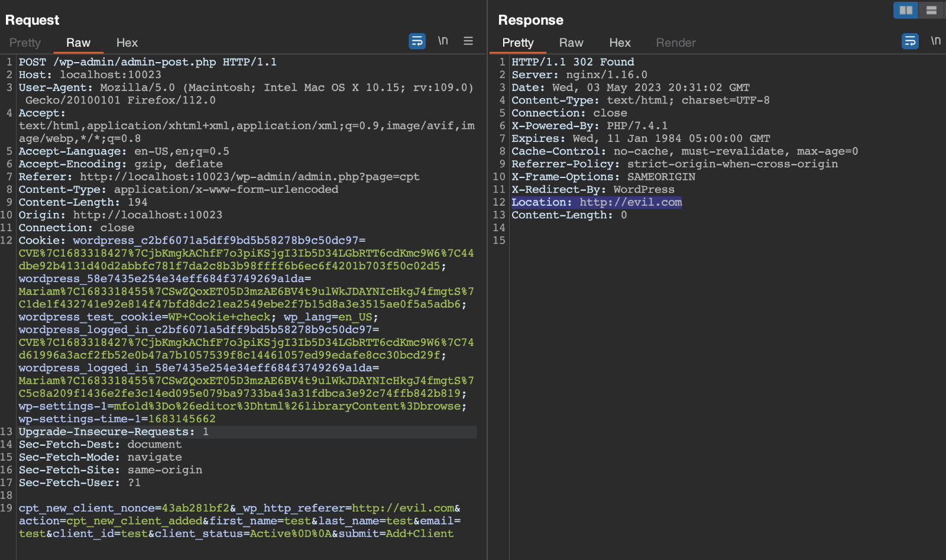Select the Request Pretty tab
Screen dimensions: 946x560
click(25, 43)
